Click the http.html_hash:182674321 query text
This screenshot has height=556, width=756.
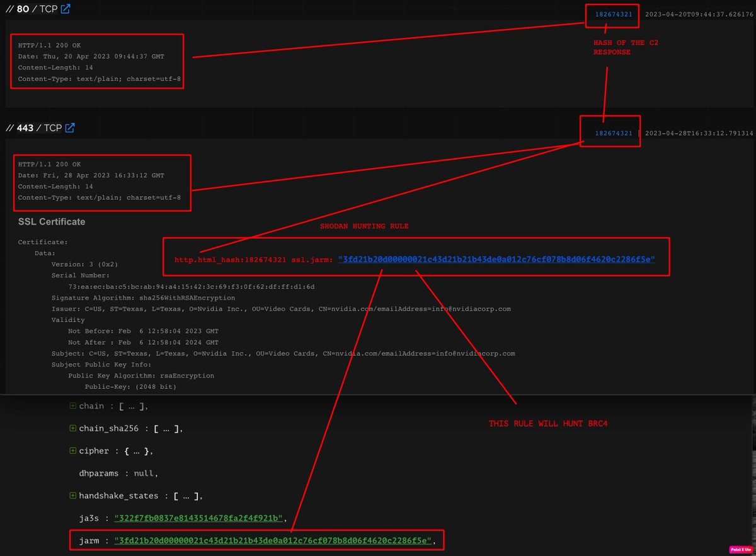(231, 259)
